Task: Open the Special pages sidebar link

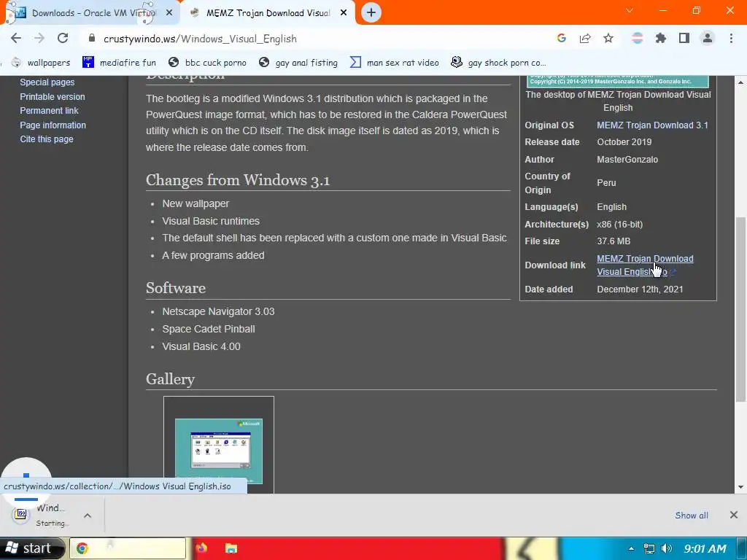Action: tap(47, 82)
